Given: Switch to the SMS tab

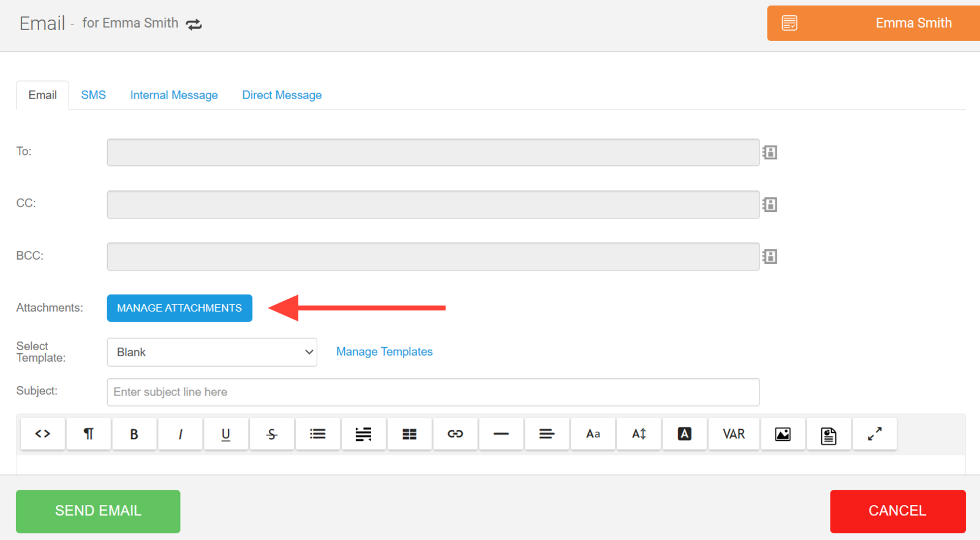Looking at the screenshot, I should pyautogui.click(x=93, y=95).
